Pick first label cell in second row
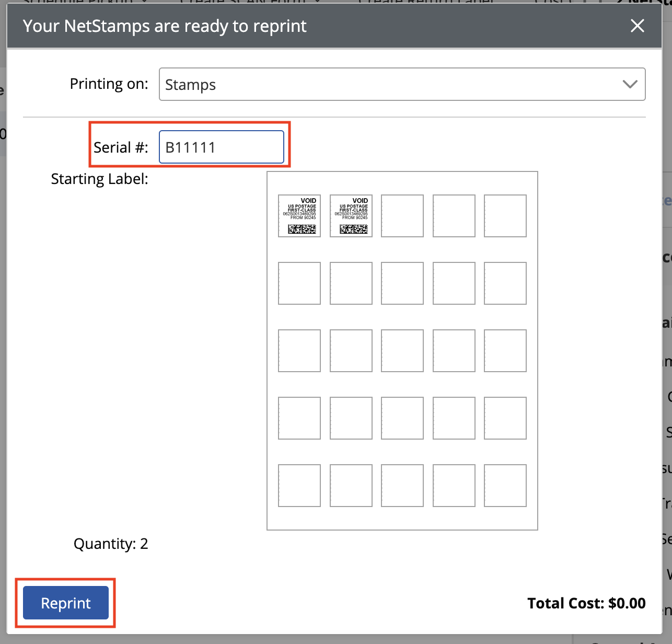The image size is (672, 644). coord(299,283)
